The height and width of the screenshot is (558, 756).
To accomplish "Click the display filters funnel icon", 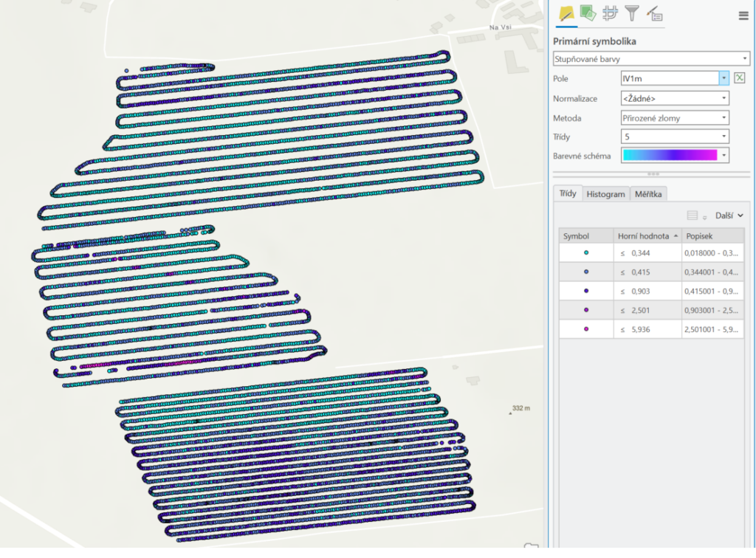I will click(x=631, y=13).
